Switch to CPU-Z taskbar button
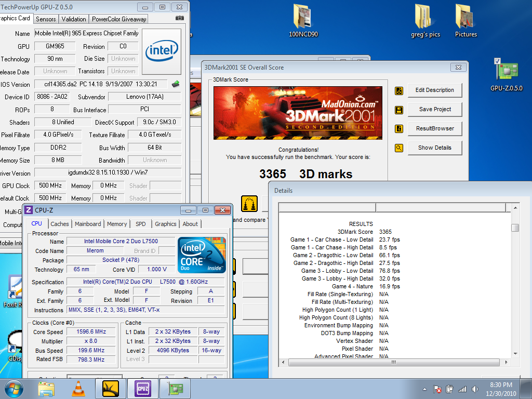The image size is (532, 399). tap(143, 389)
